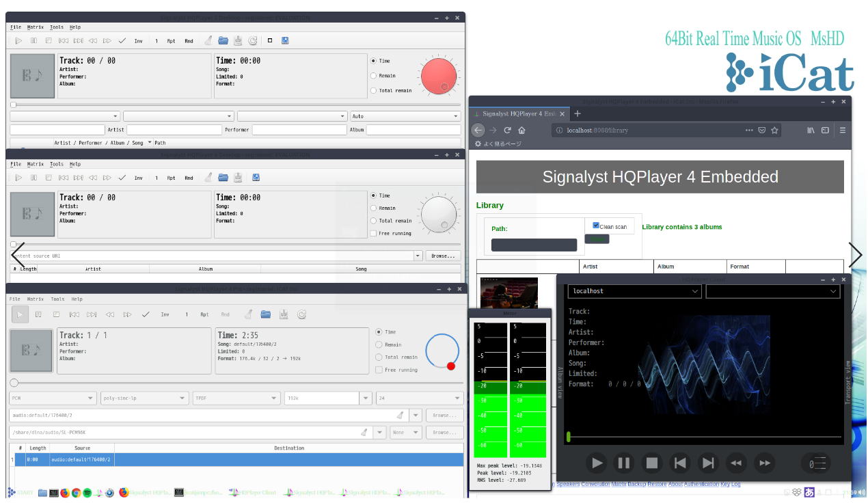Click the playlist/volume button in HQPlayer Client
Image resolution: width=868 pixels, height=503 pixels.
tap(817, 463)
